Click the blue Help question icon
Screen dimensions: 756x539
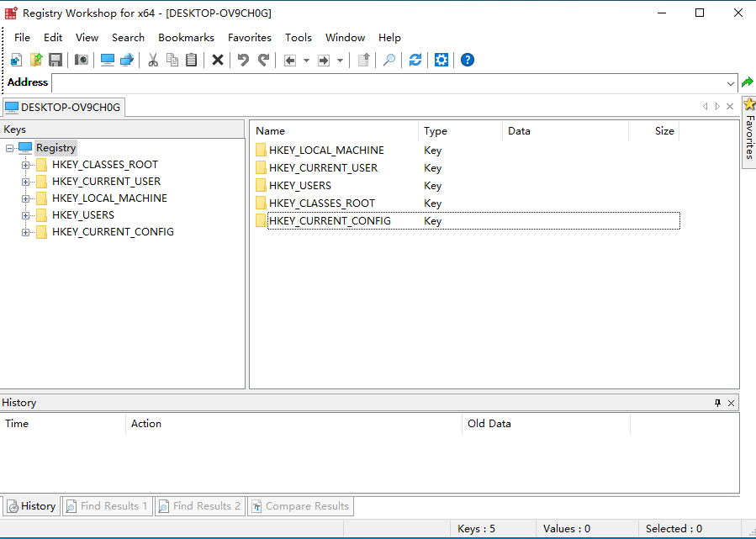pos(468,60)
